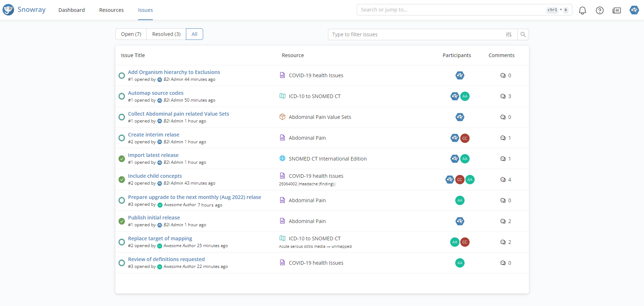Click the search magnifier icon for issues
644x306 pixels.
pyautogui.click(x=523, y=34)
